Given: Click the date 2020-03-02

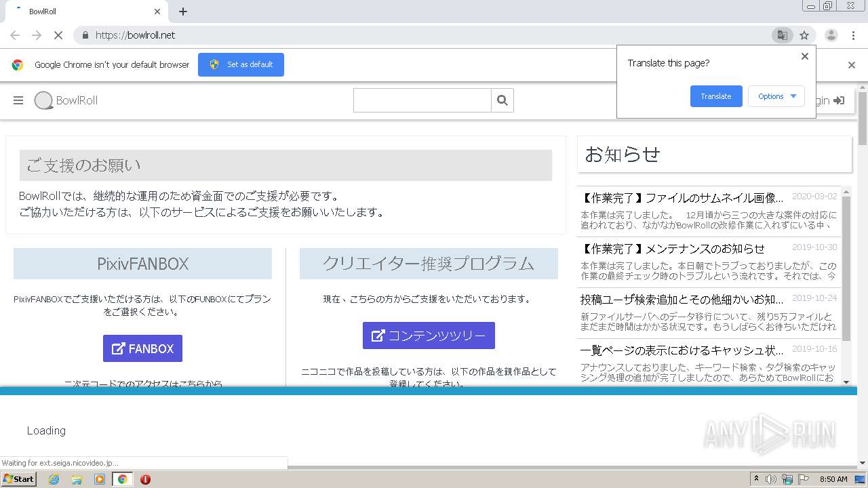Looking at the screenshot, I should click(x=814, y=197).
